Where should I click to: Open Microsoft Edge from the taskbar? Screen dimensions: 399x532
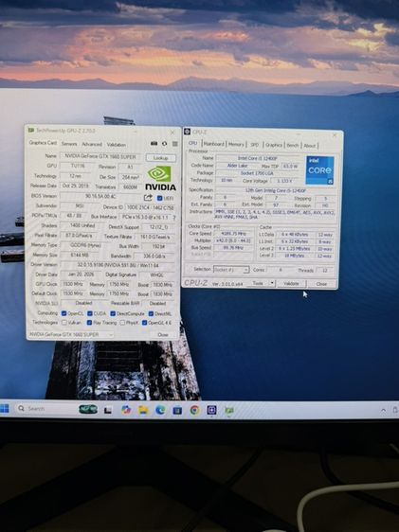160,410
